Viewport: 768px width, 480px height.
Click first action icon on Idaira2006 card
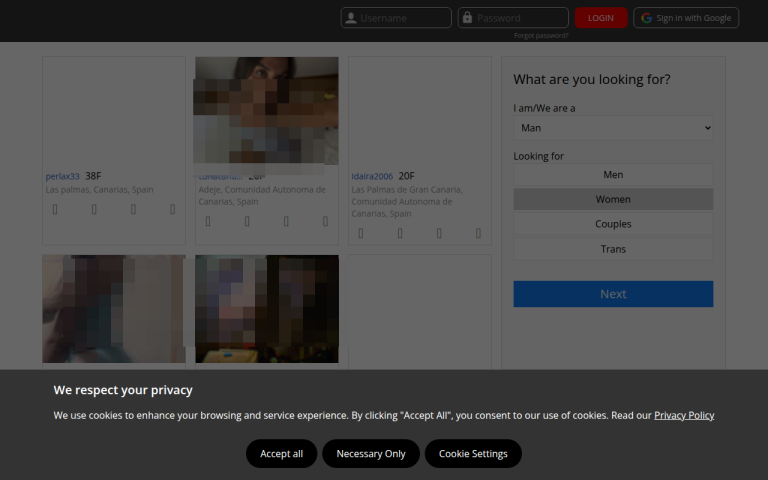[x=361, y=234]
